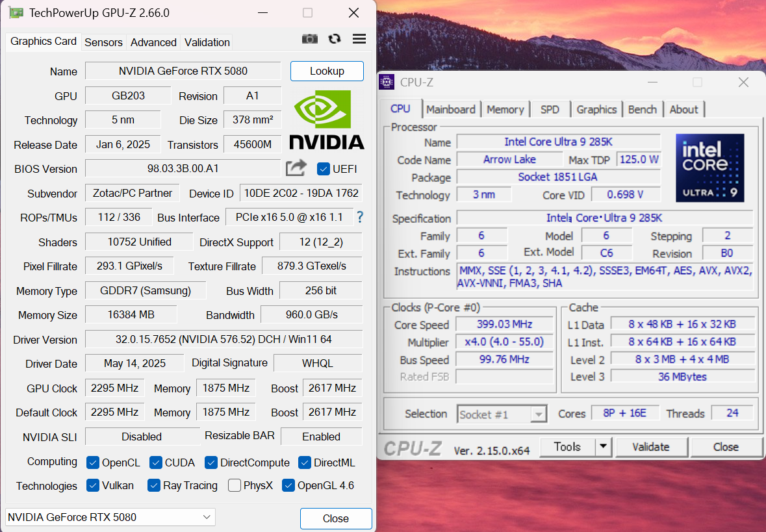The image size is (766, 532).
Task: Toggle the UEFI checkbox
Action: pos(324,169)
